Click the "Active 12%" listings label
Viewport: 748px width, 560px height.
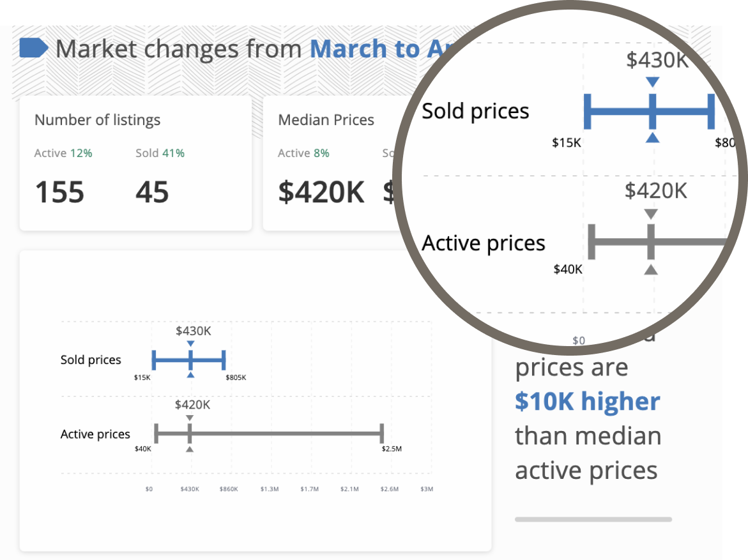pos(63,153)
